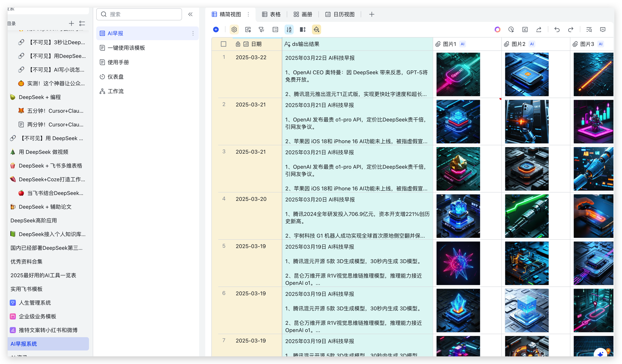Image resolution: width=622 pixels, height=364 pixels.
Task: Open the A-Z sort tool
Action: [x=289, y=30]
